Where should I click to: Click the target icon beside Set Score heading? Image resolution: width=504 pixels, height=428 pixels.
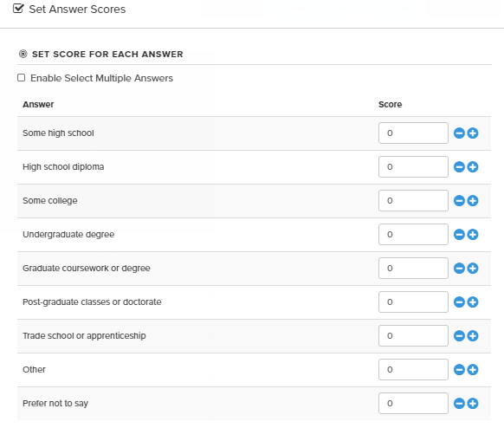pyautogui.click(x=23, y=54)
